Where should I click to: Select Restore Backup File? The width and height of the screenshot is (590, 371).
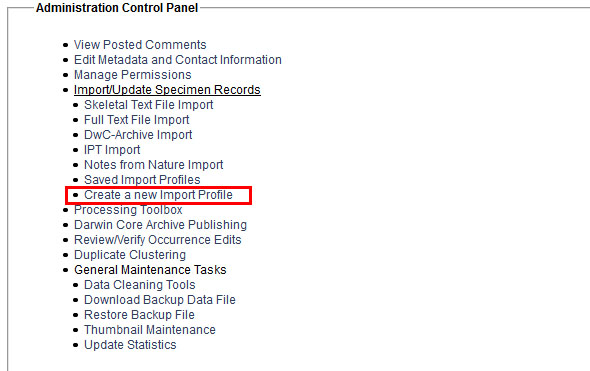tap(139, 315)
